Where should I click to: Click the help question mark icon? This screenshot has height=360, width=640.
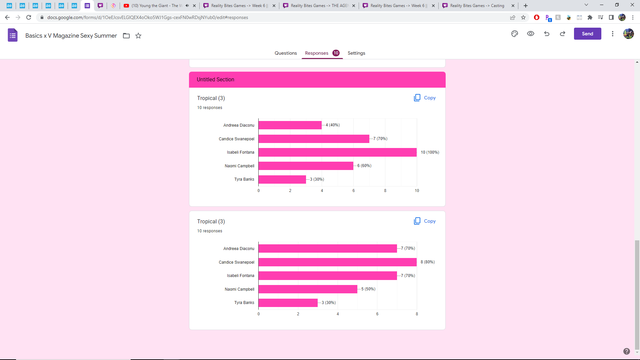click(627, 351)
